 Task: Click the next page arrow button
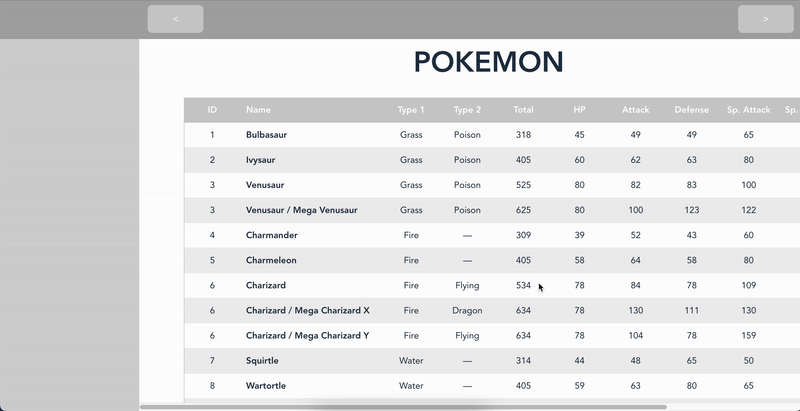(765, 19)
